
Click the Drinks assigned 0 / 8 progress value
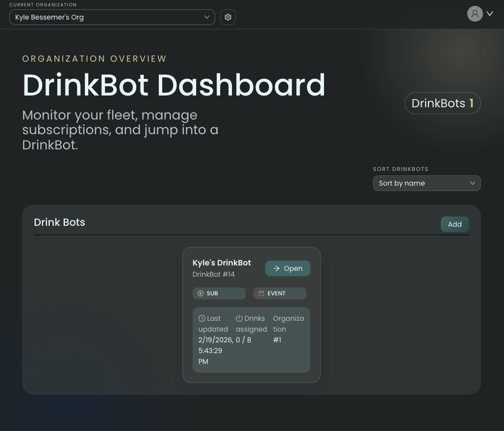point(243,340)
